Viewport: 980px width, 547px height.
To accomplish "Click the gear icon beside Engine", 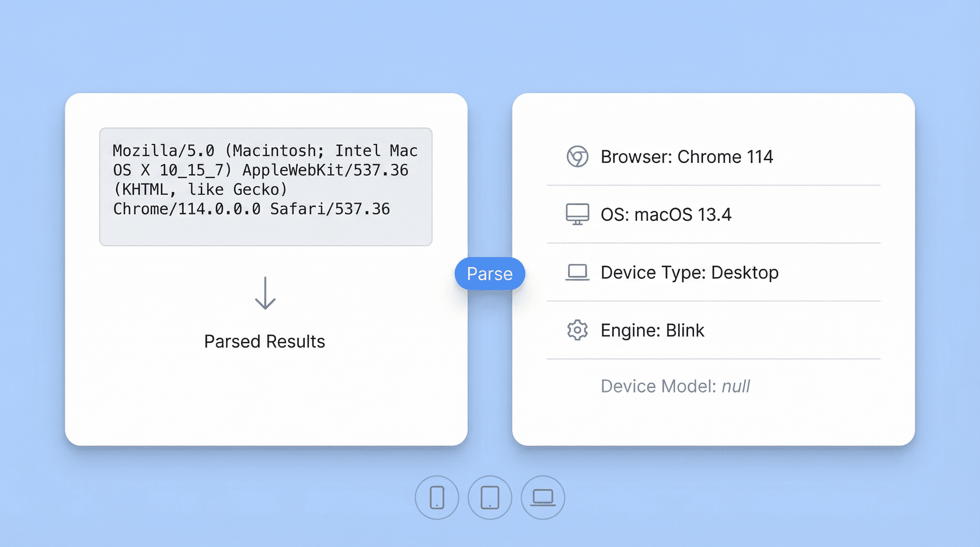I will pyautogui.click(x=577, y=330).
